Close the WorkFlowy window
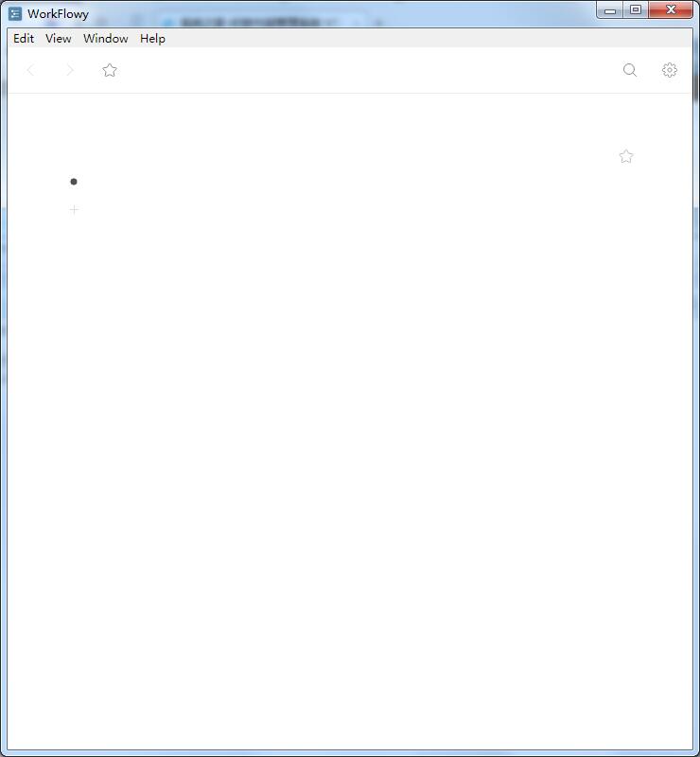Screen dimensions: 700x757 click(x=673, y=10)
